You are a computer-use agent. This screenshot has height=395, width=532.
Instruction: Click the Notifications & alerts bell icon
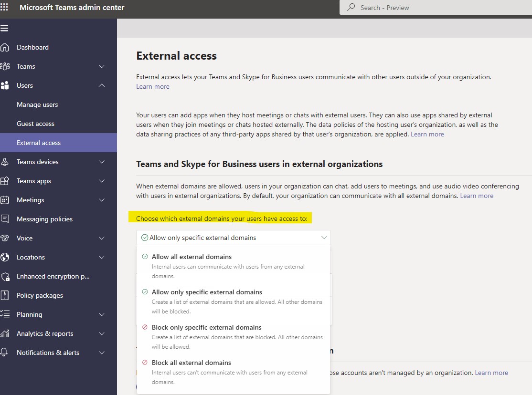coord(4,353)
